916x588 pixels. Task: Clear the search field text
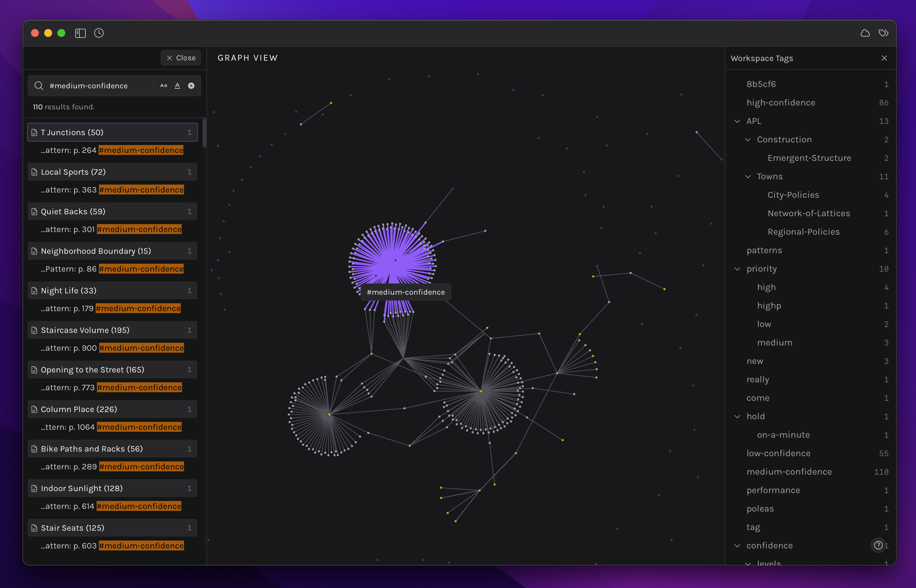191,85
